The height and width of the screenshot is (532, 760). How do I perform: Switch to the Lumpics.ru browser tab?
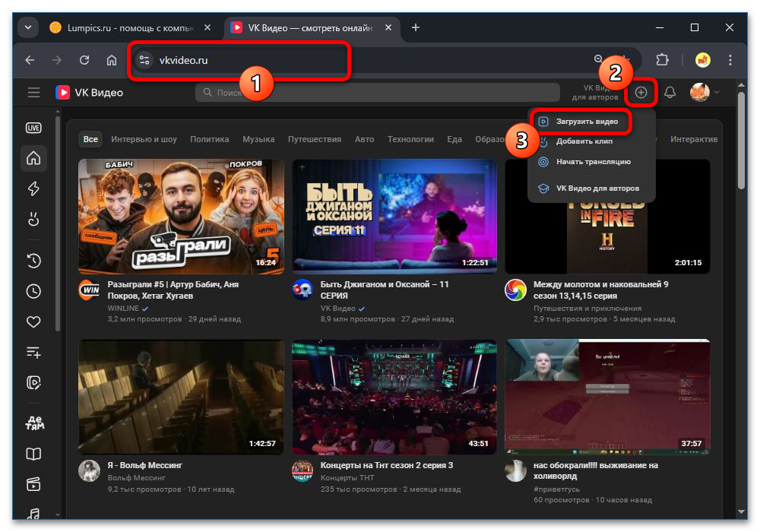130,28
